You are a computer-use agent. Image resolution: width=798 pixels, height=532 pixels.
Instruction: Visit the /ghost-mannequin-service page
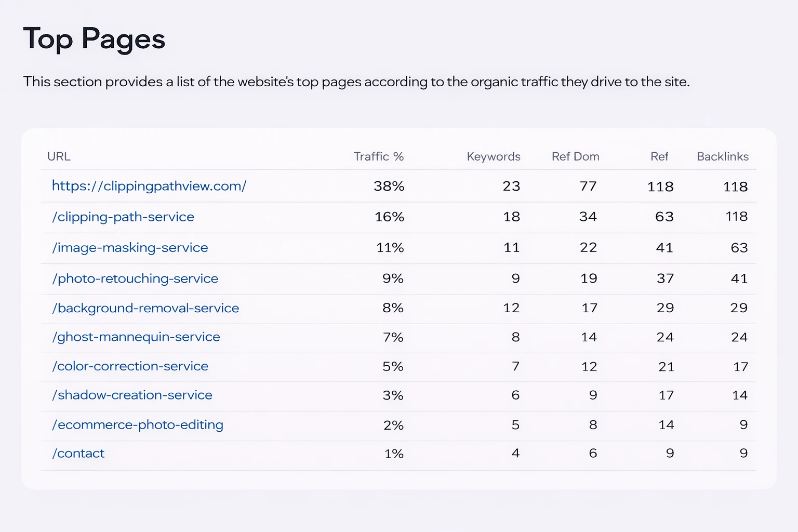[x=136, y=337]
